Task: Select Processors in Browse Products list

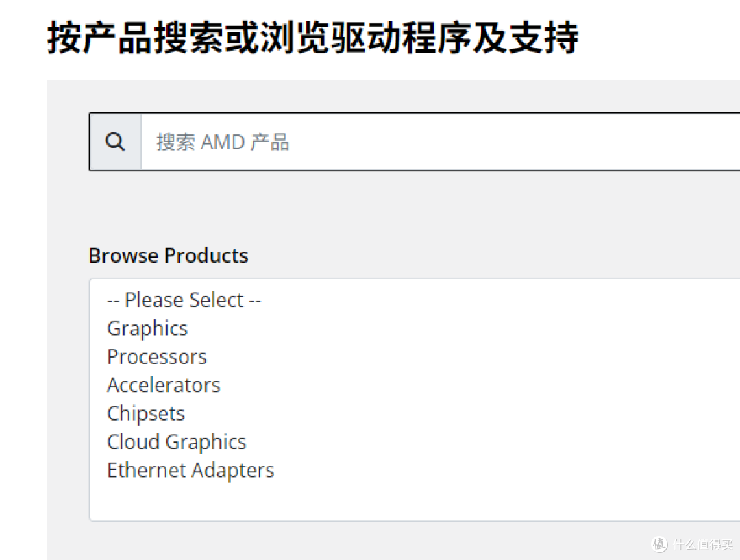Action: (x=156, y=356)
